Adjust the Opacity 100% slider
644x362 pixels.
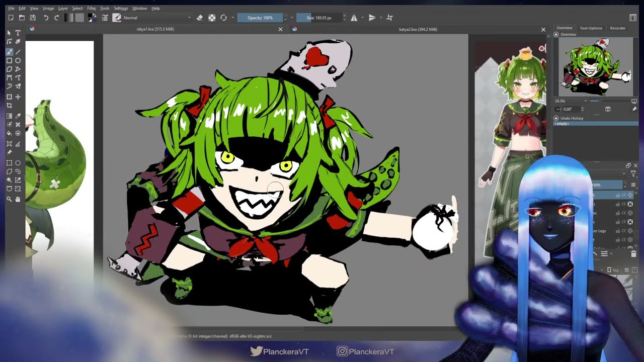(x=260, y=18)
